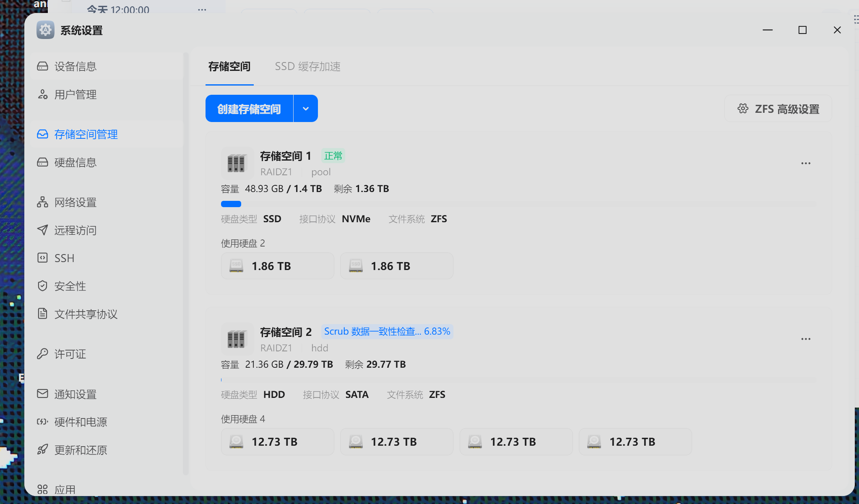Viewport: 859px width, 504px height.
Task: Open the Security (安全性) shield icon
Action: 42,286
